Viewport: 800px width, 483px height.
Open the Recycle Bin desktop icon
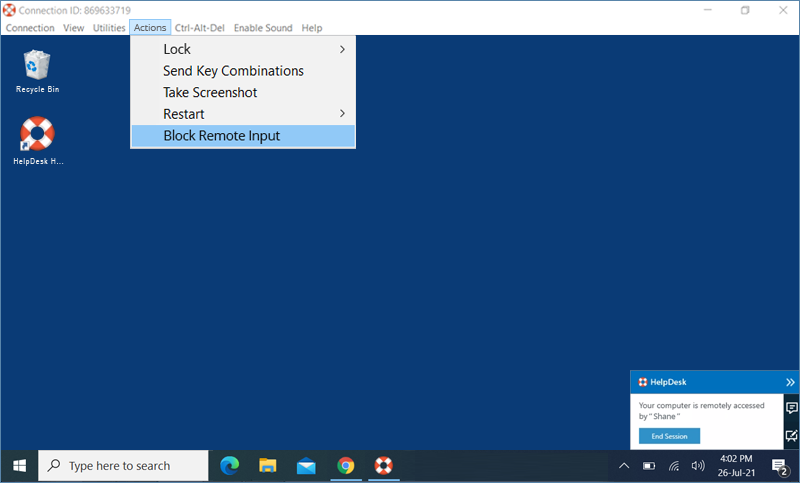(37, 66)
